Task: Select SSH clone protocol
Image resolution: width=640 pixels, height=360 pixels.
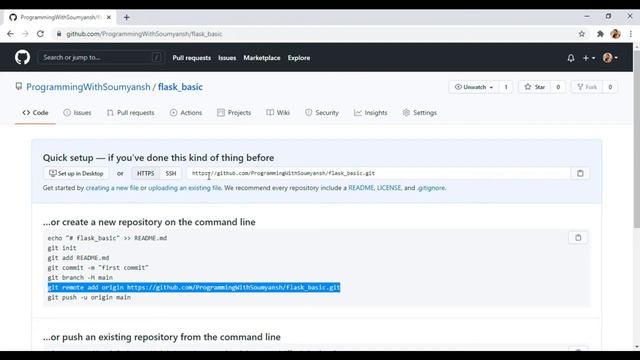Action: click(171, 173)
